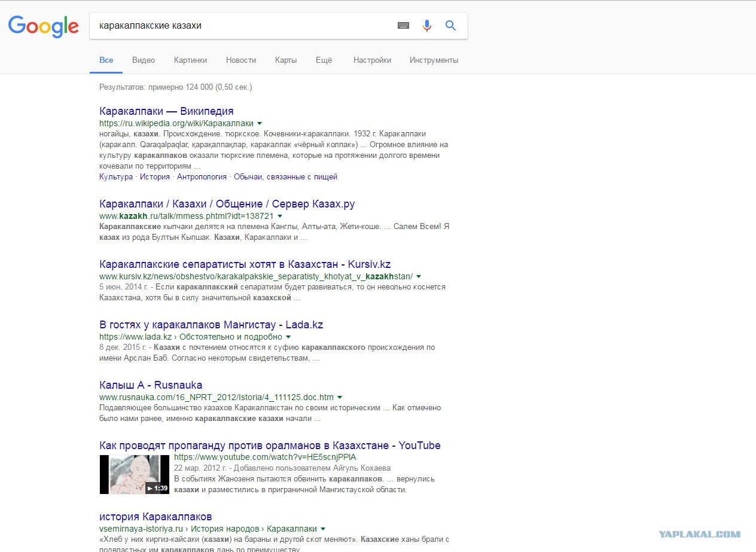This screenshot has height=552, width=756.
Task: Open В гостях у каракалпаков Мангистау result
Action: click(211, 325)
